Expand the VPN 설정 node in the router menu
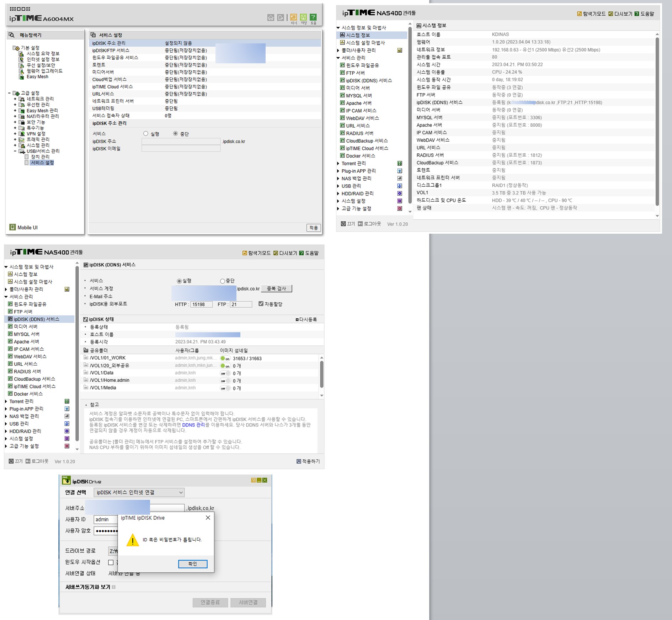Screen dimensions: 672x620 point(15,134)
